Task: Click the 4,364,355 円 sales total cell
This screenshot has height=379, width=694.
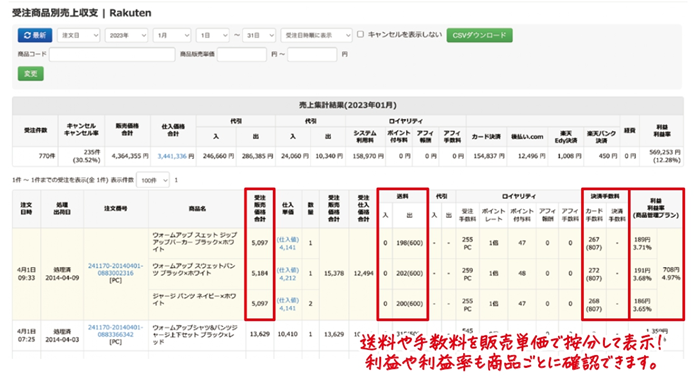Action: tap(127, 156)
